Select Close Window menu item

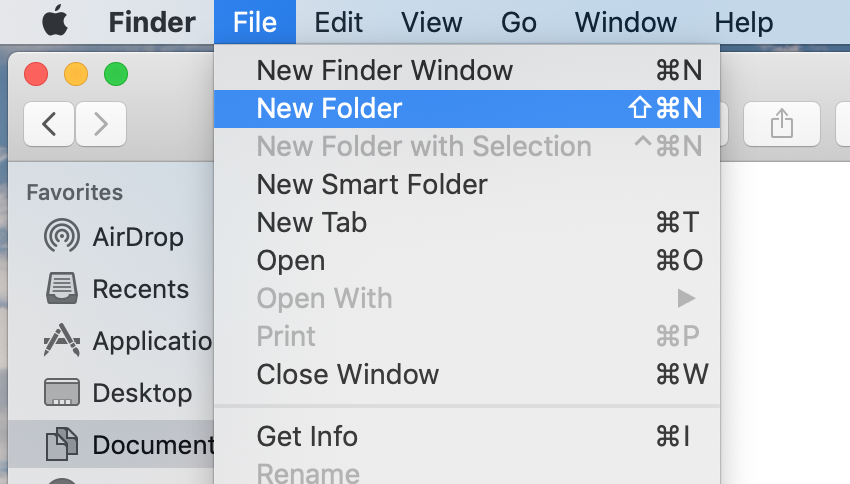347,374
